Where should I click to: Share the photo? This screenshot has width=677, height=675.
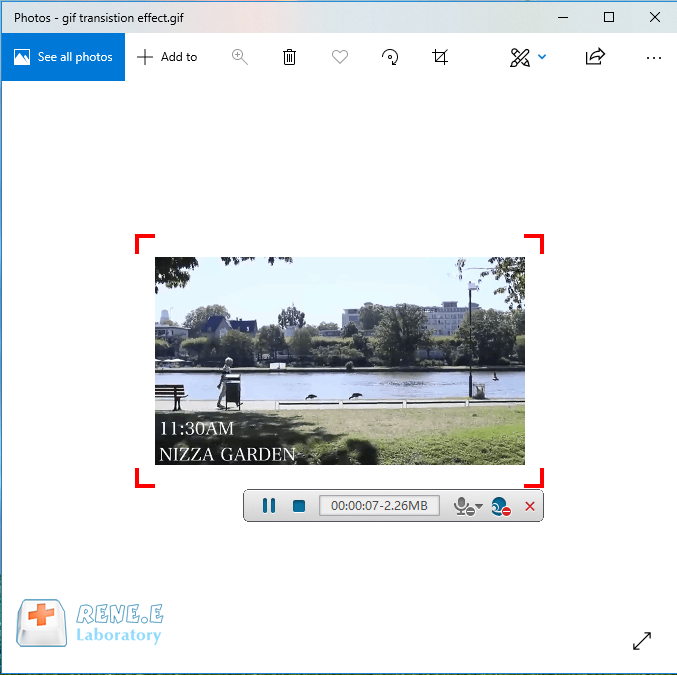595,57
